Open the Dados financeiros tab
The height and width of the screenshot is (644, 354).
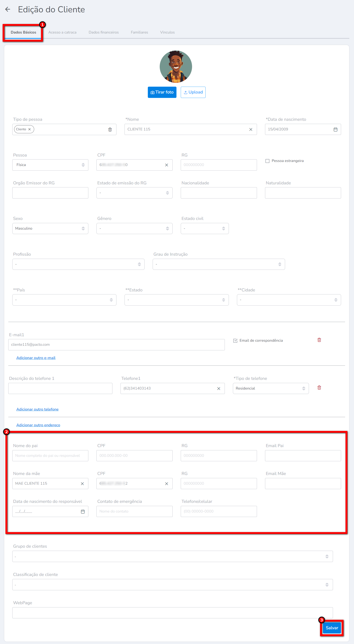coord(103,33)
